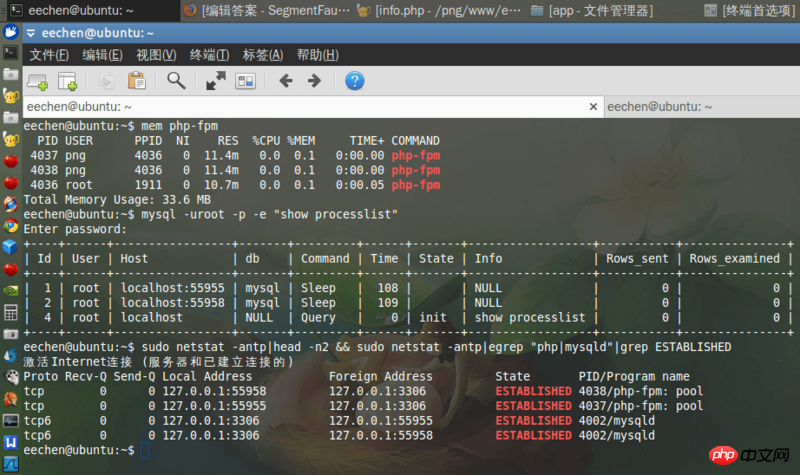The width and height of the screenshot is (800, 475).
Task: Switch to the second eechen@ubuntu tab
Action: pos(702,107)
